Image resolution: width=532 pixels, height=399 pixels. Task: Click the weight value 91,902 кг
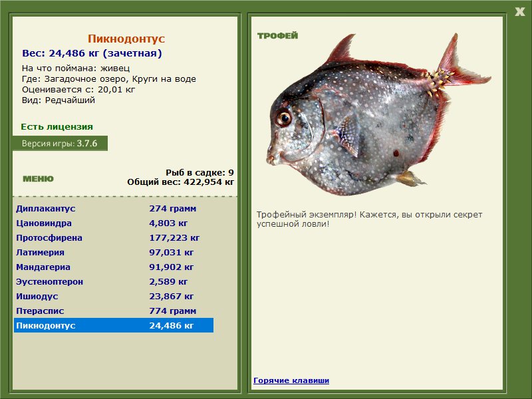[x=172, y=267]
